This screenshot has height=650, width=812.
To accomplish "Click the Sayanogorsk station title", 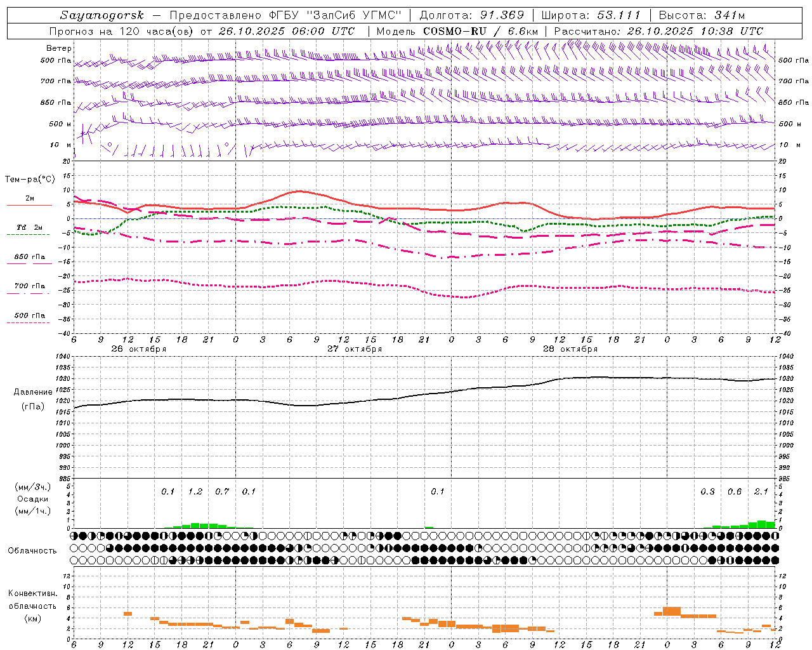I will click(102, 15).
